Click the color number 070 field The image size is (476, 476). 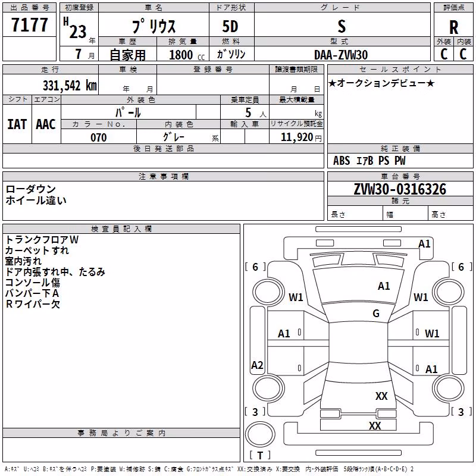click(99, 137)
